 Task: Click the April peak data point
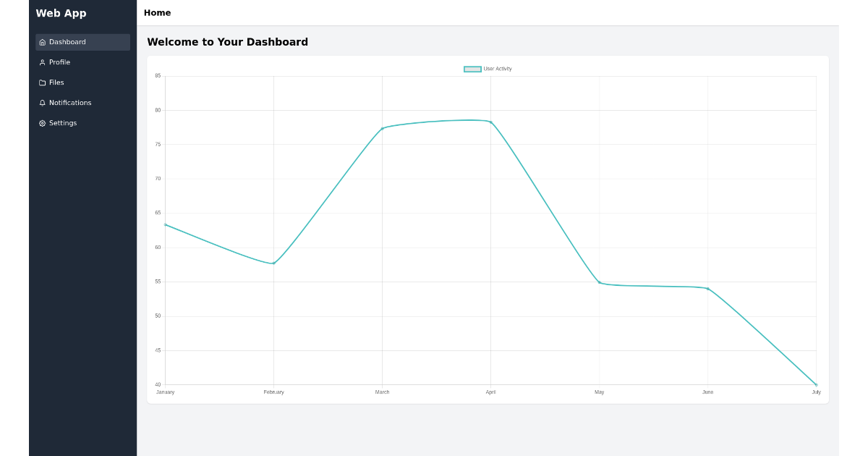pyautogui.click(x=490, y=122)
